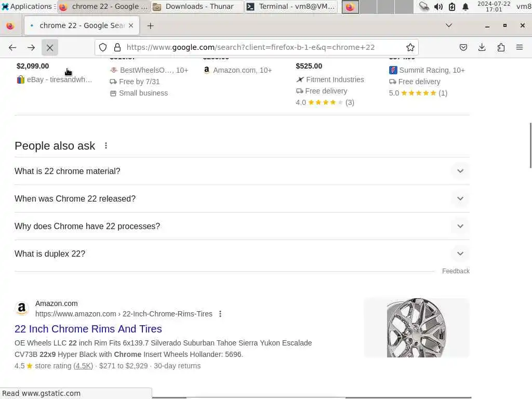Open the network status tray icon
This screenshot has height=399, width=532.
tap(424, 6)
